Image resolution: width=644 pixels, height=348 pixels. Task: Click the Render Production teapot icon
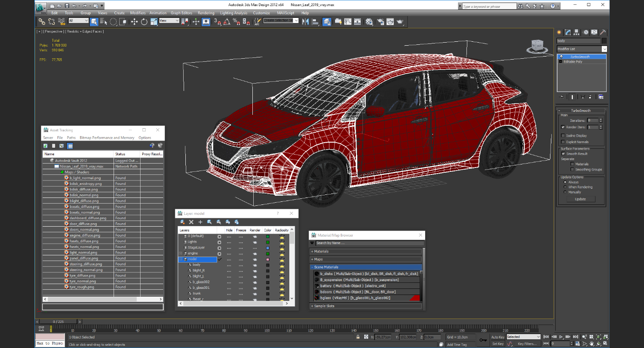(x=400, y=21)
